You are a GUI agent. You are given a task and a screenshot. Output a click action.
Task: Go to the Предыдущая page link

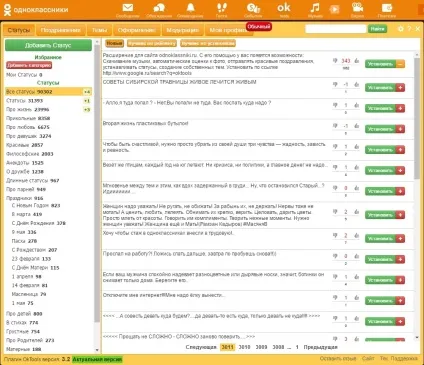click(x=320, y=347)
